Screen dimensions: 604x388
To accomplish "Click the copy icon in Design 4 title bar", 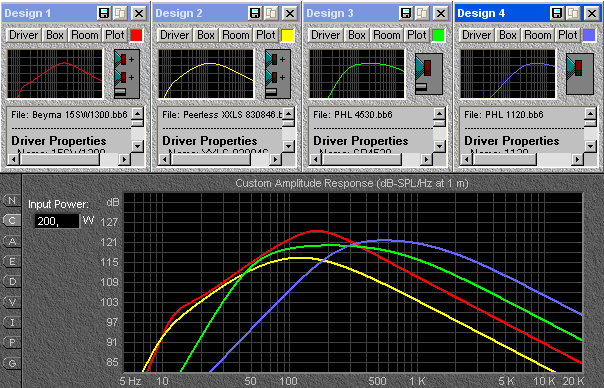I will click(x=573, y=13).
